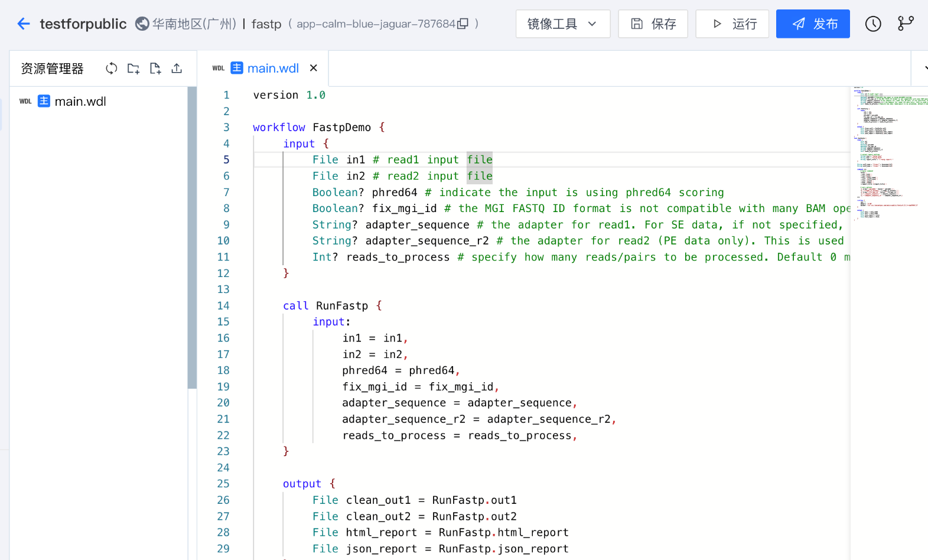Click the back arrow beside testforpublic
This screenshot has height=560, width=928.
pos(24,24)
